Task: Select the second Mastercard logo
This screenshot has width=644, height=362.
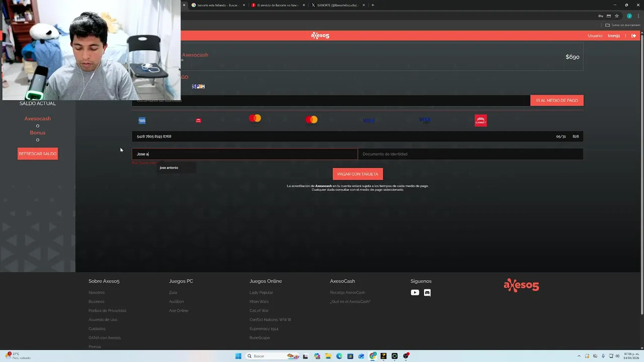Action: 311,120
